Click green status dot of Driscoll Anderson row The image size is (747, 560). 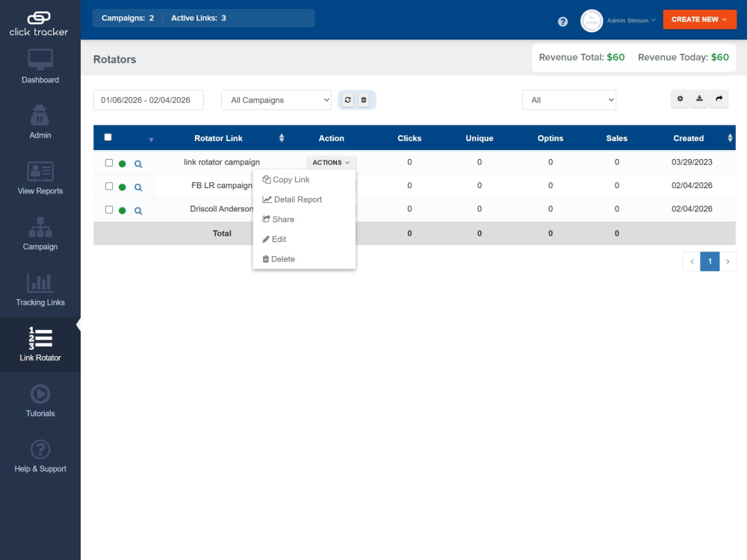(x=123, y=211)
